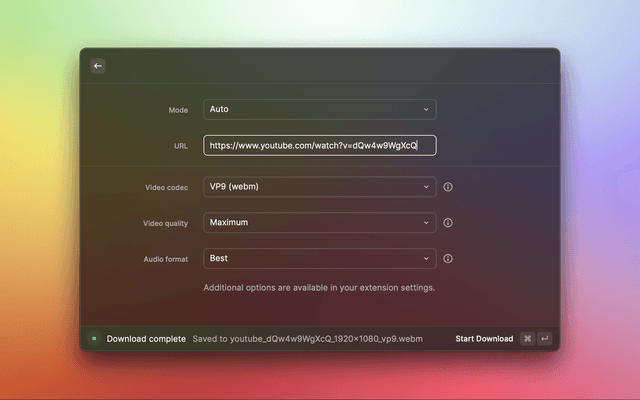Click the URL field label

tap(180, 146)
